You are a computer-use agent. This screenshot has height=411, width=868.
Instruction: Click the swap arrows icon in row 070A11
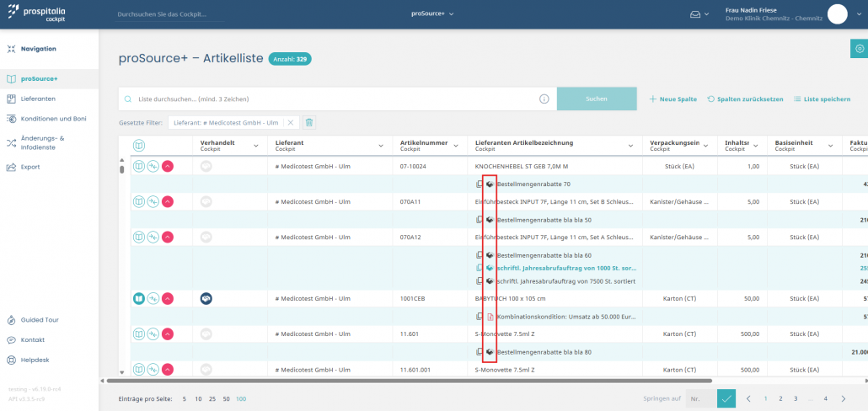(153, 201)
